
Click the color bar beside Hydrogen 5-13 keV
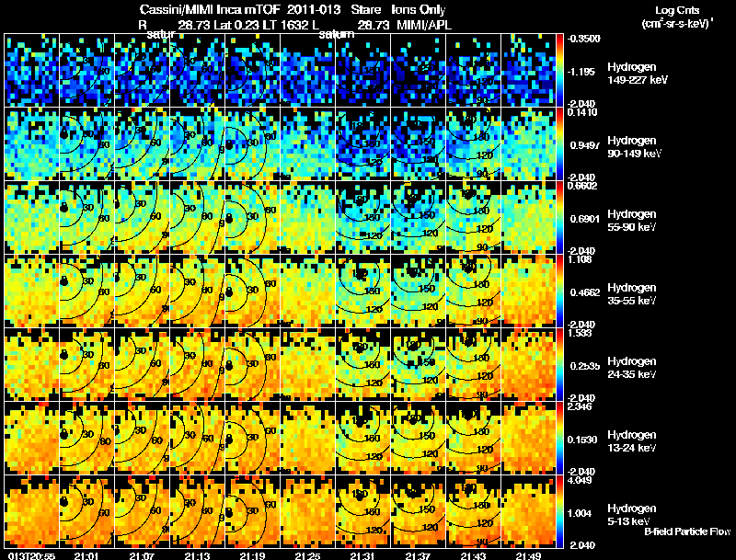[559, 512]
